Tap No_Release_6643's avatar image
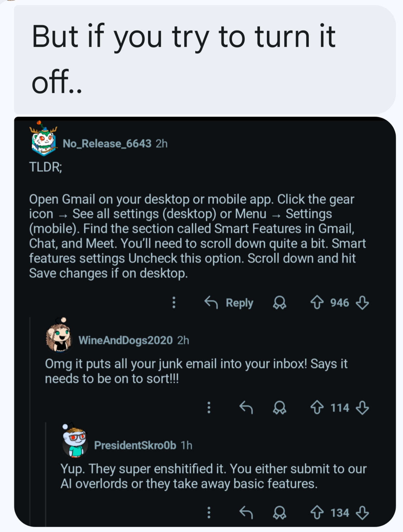The image size is (403, 532). (44, 141)
